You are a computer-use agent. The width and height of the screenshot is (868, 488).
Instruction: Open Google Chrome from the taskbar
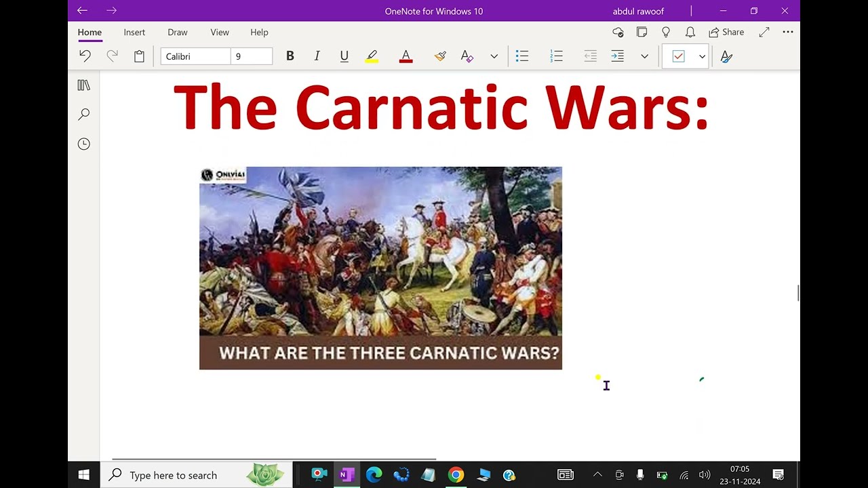(456, 475)
